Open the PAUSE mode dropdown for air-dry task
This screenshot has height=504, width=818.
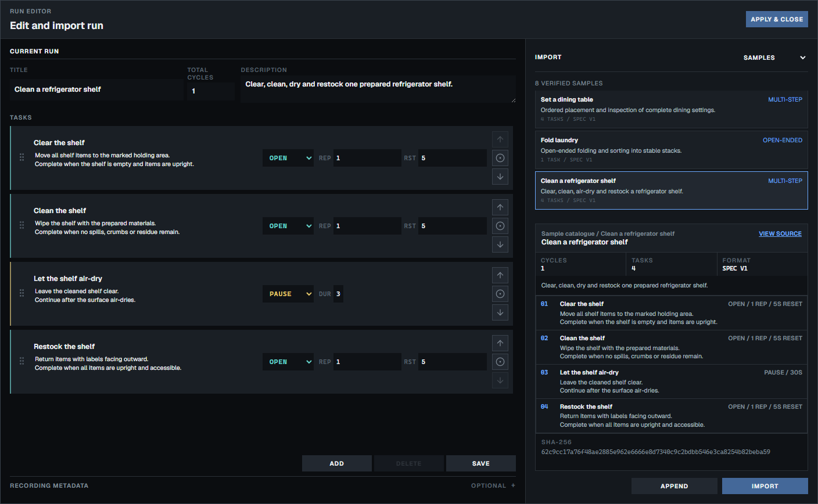point(288,294)
